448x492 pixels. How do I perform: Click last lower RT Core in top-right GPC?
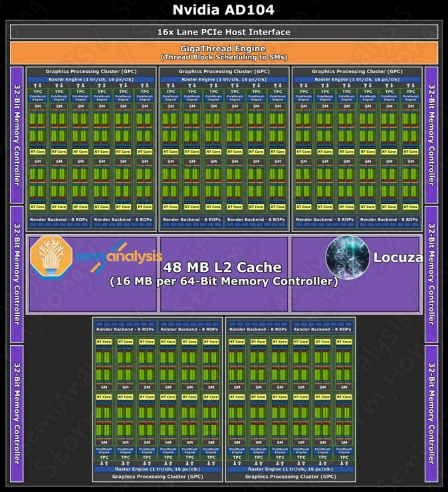pyautogui.click(x=411, y=207)
